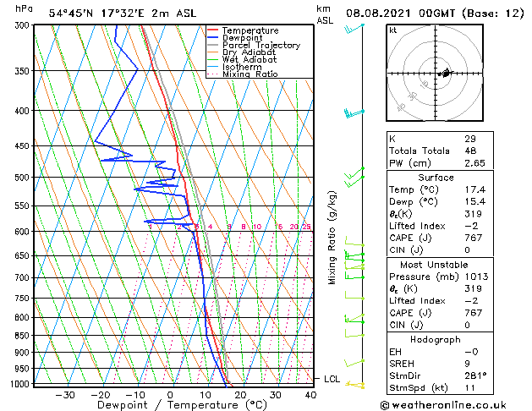This screenshot has width=532, height=411.
Task: Select the Wet Adiabat legend label
Action: (x=250, y=59)
